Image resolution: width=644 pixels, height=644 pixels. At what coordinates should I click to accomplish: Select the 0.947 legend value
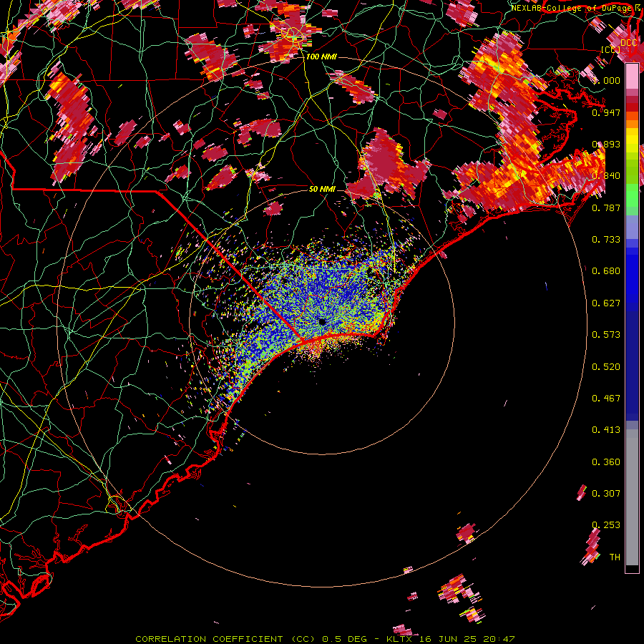pyautogui.click(x=606, y=112)
